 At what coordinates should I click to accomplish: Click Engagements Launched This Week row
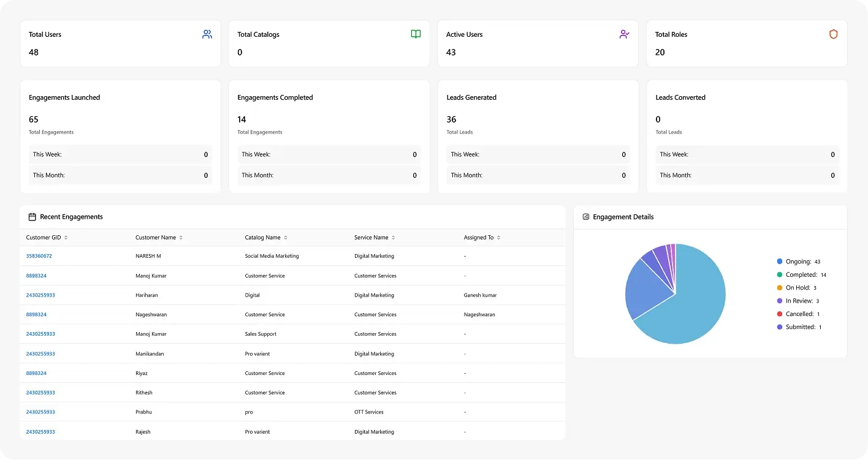click(x=120, y=154)
